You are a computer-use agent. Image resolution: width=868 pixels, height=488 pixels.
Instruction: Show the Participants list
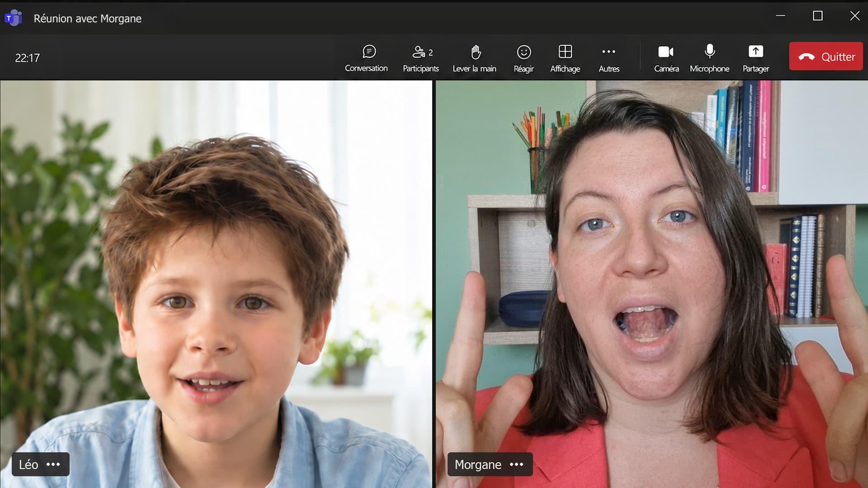click(421, 58)
